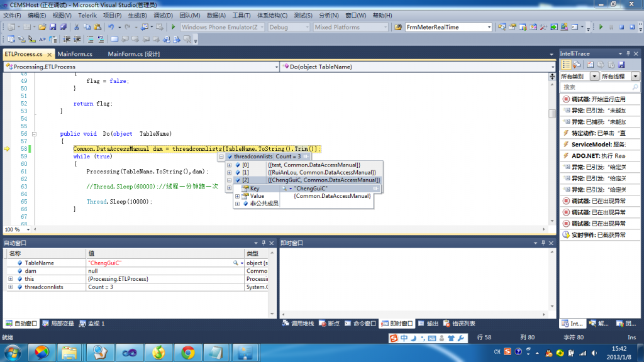Click the green Continue debugging play icon
Image resolution: width=644 pixels, height=362 pixels.
tap(601, 27)
